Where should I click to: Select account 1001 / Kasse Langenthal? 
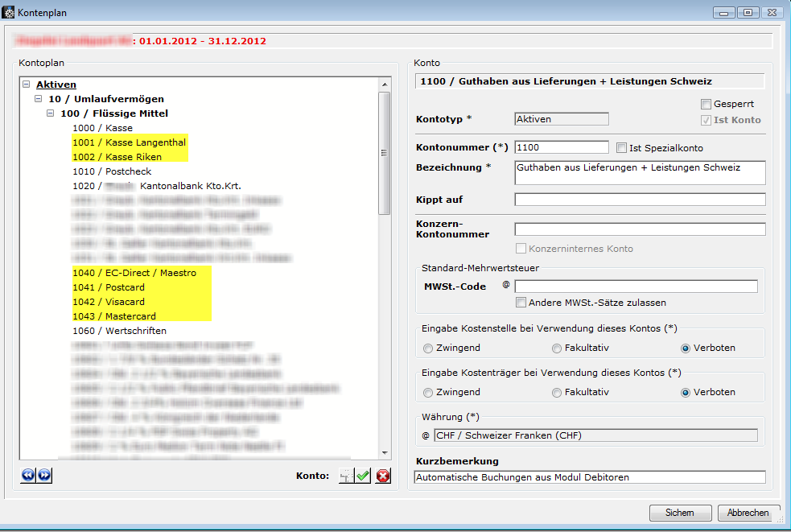tap(129, 142)
